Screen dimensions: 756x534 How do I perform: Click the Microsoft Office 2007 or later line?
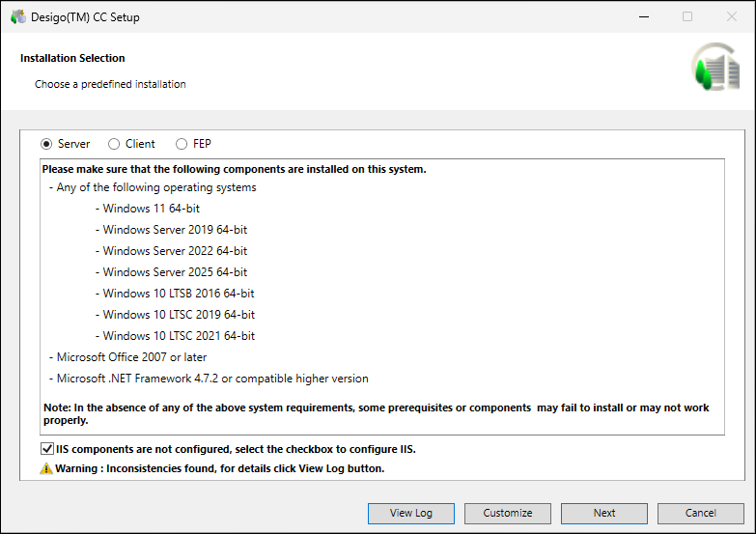[131, 357]
